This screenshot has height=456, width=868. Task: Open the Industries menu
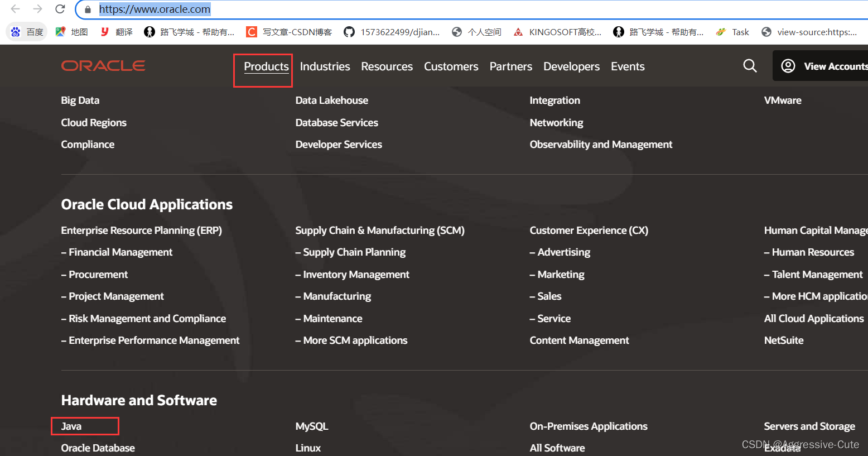pos(325,66)
